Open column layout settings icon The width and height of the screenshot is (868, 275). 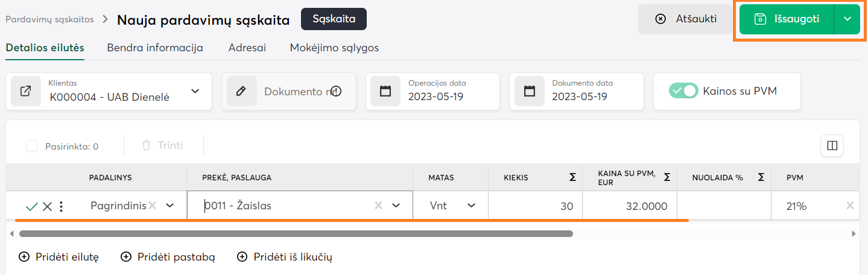click(x=832, y=145)
